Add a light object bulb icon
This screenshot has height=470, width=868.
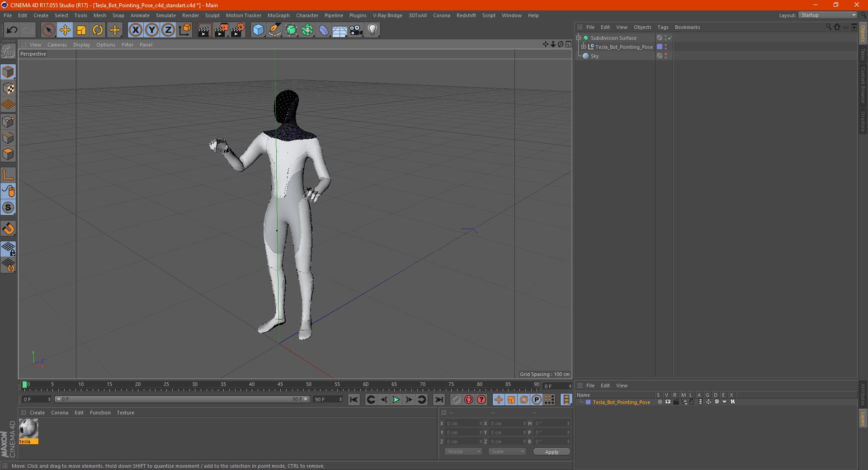click(x=373, y=30)
